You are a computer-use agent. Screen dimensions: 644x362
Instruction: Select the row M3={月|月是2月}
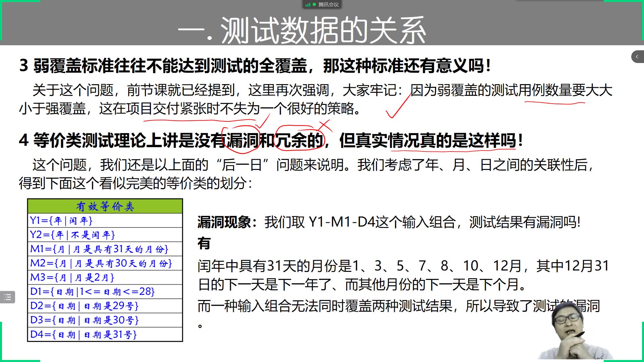click(x=105, y=278)
